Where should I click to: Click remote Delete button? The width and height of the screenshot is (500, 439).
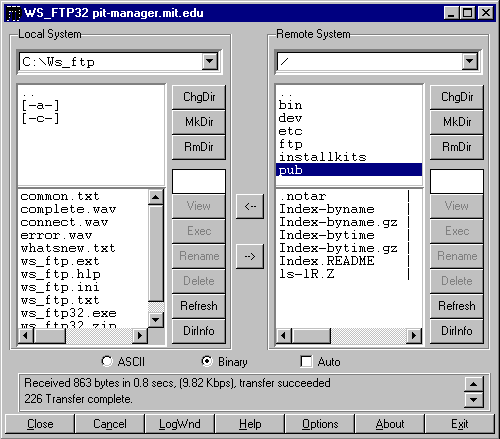point(457,281)
